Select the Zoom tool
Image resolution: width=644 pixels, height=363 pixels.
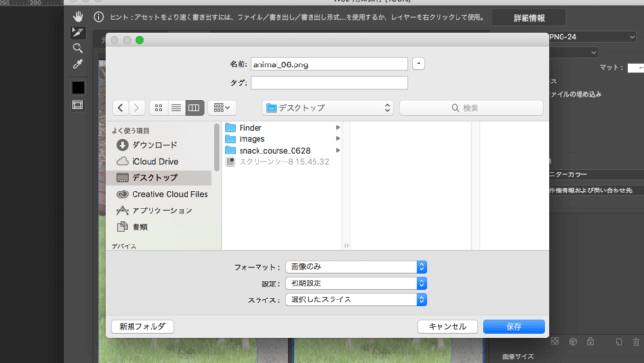pos(78,48)
